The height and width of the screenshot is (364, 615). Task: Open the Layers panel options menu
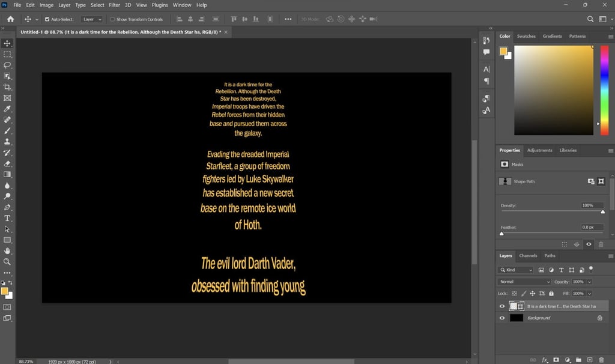coord(610,256)
